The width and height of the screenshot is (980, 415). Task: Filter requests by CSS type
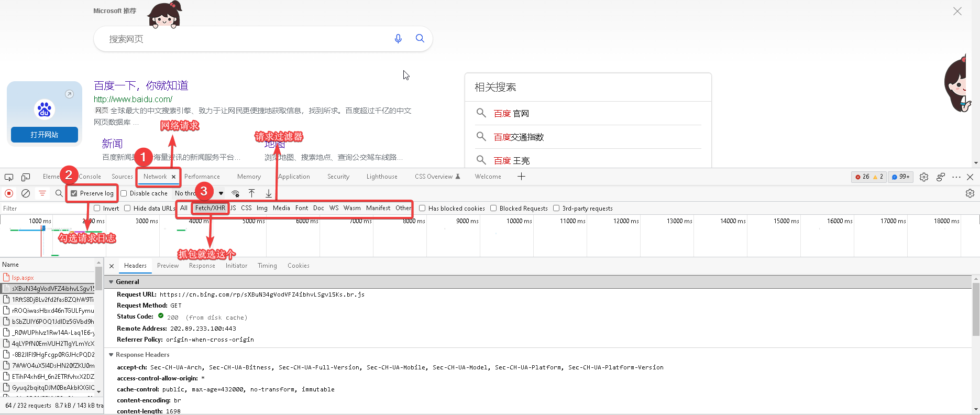pyautogui.click(x=246, y=208)
